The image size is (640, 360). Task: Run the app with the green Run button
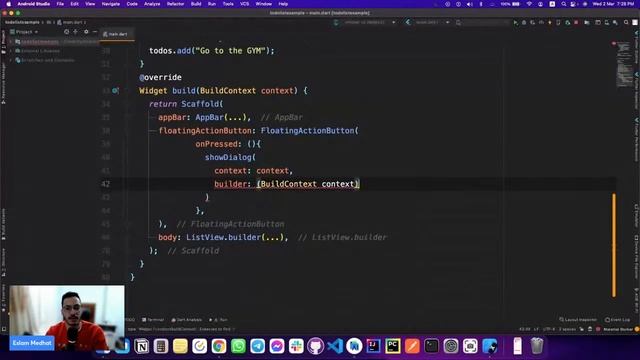[x=516, y=22]
